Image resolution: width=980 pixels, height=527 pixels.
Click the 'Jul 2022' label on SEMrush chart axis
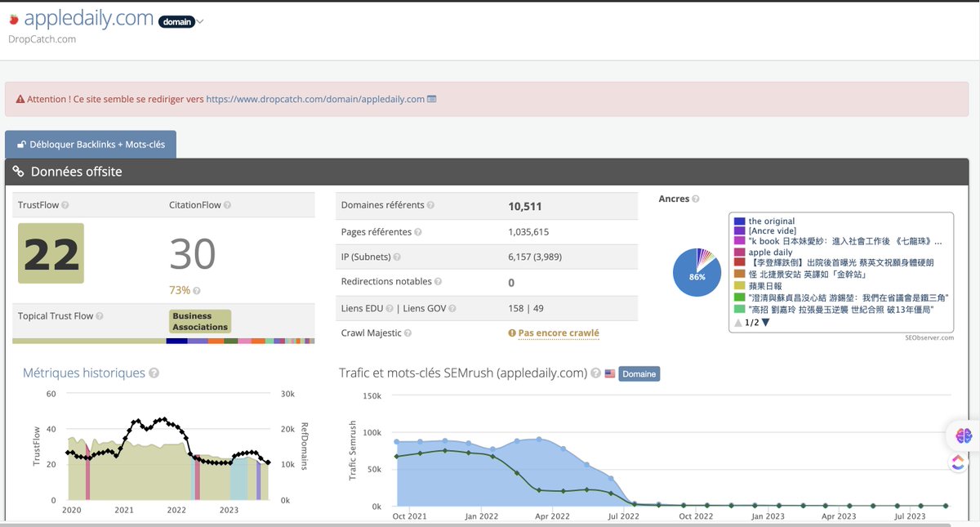625,516
